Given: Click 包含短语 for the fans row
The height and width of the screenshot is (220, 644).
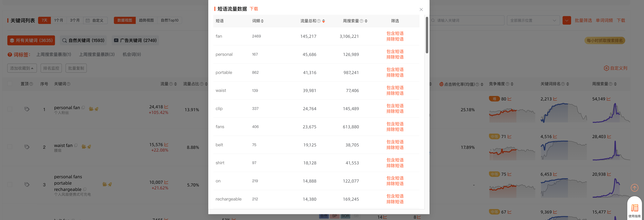Looking at the screenshot, I should click(x=395, y=124).
